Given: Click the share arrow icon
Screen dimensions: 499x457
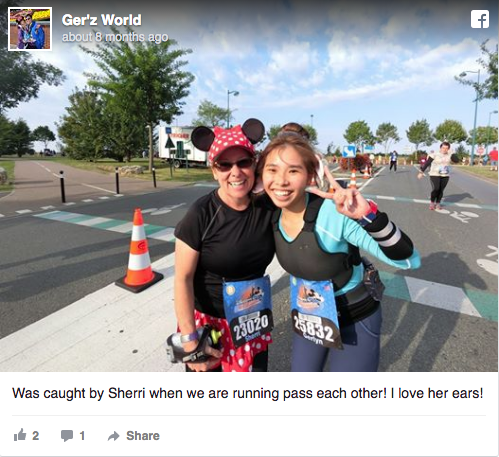Looking at the screenshot, I should coord(114,436).
